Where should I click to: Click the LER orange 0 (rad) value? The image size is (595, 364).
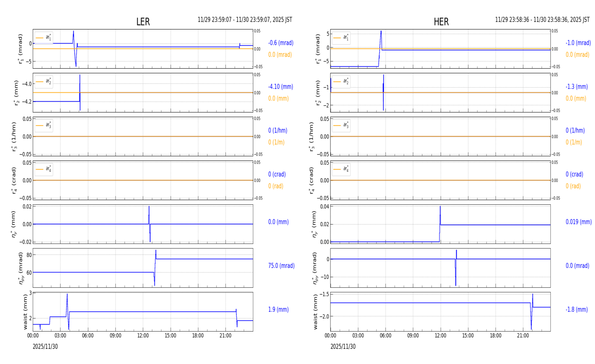tap(276, 186)
